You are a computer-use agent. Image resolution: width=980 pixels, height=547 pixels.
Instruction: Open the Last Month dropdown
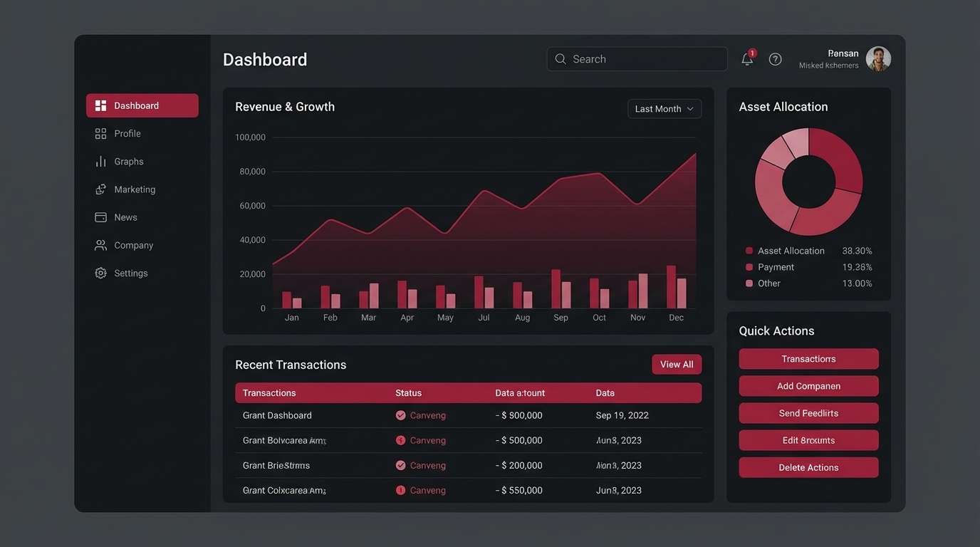point(663,108)
